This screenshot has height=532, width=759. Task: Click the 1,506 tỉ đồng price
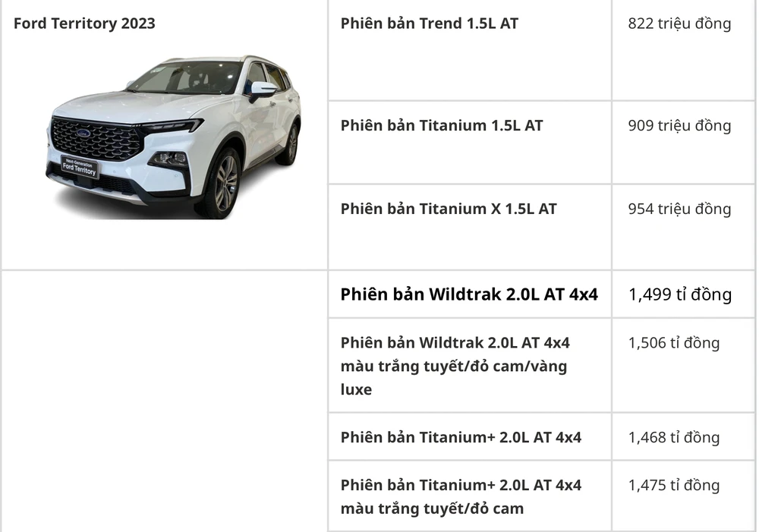click(x=673, y=343)
